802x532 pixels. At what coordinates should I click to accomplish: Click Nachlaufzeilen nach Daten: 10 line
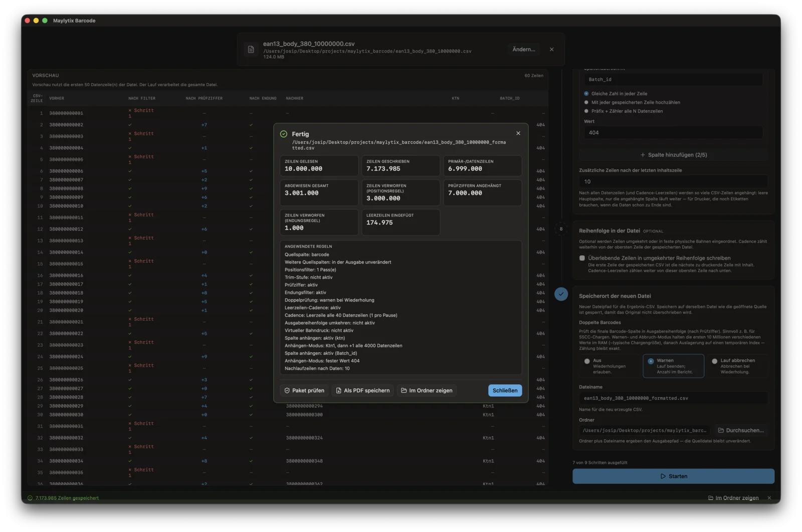(317, 368)
